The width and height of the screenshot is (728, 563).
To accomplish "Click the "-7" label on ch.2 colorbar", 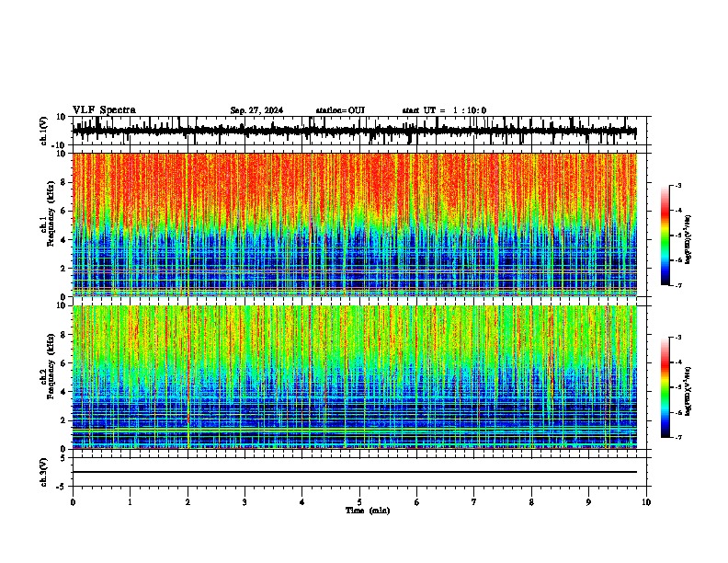I will coord(677,437).
